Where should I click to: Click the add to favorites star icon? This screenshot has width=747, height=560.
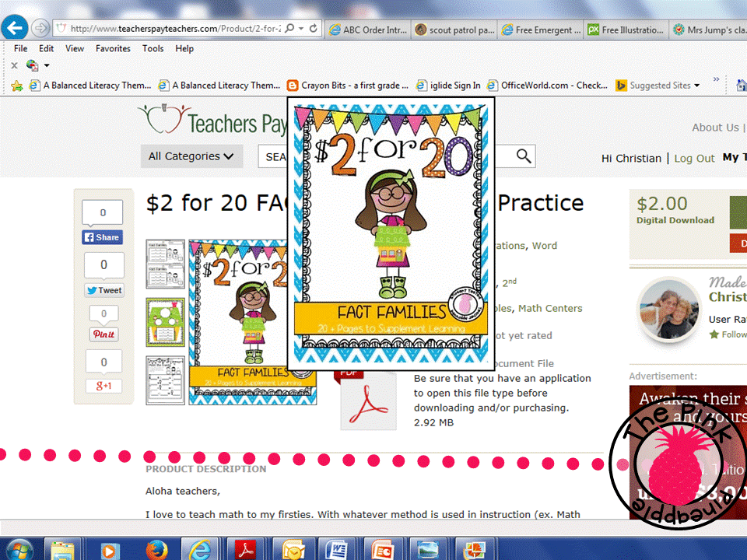click(x=16, y=86)
